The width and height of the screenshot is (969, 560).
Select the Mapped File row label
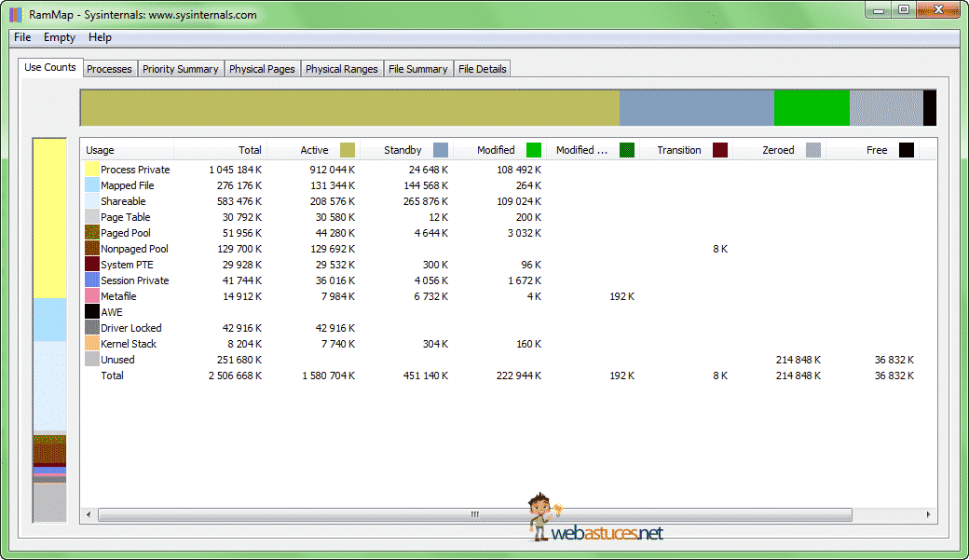[128, 185]
